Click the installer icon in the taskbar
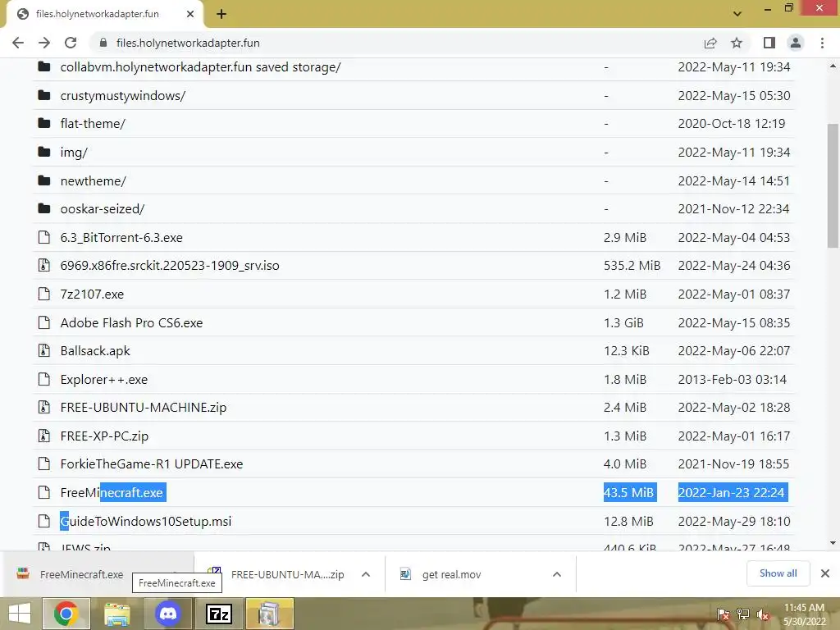The image size is (840, 630). (x=269, y=614)
